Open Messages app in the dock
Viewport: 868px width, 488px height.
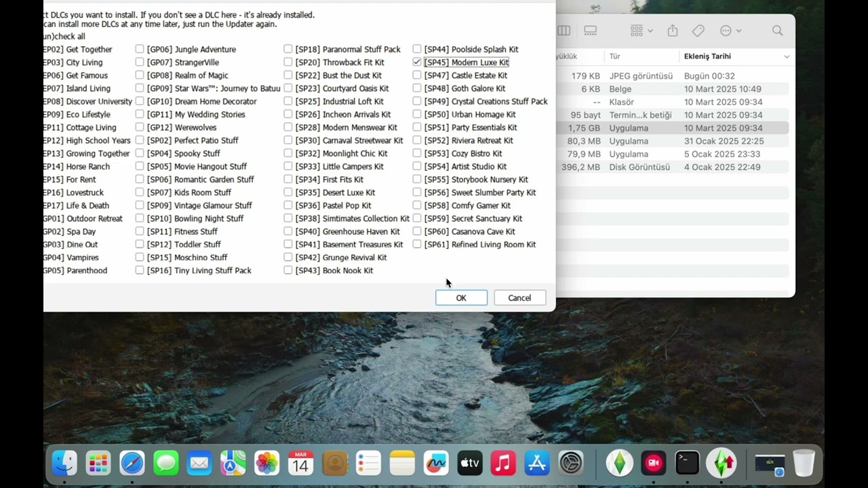click(x=165, y=464)
